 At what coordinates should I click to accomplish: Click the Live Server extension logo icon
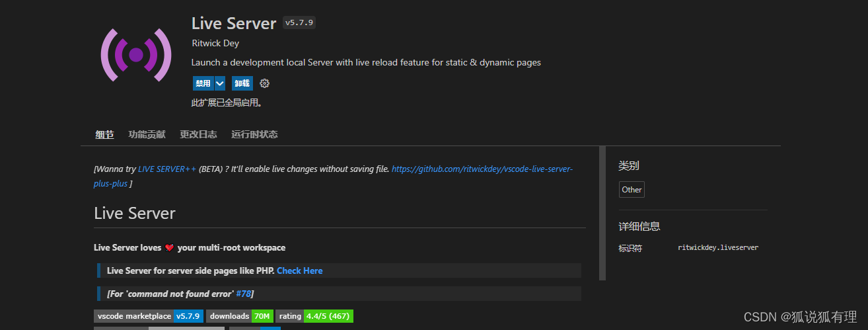pos(136,55)
